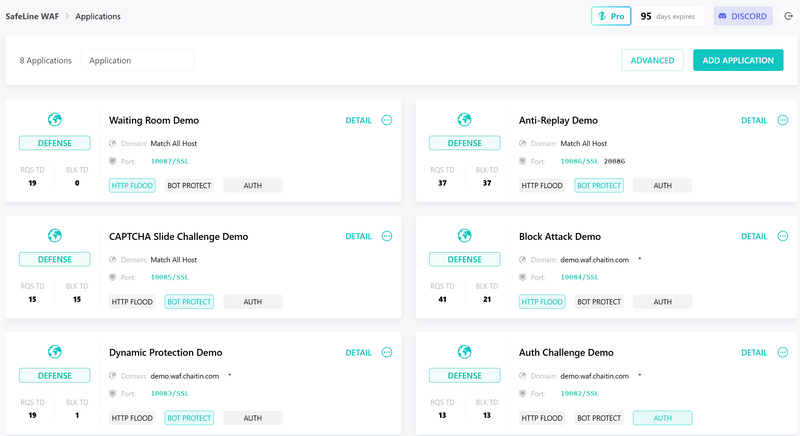Toggle AUTH on Dynamic Protection Demo
The image size is (800, 436).
pos(253,418)
